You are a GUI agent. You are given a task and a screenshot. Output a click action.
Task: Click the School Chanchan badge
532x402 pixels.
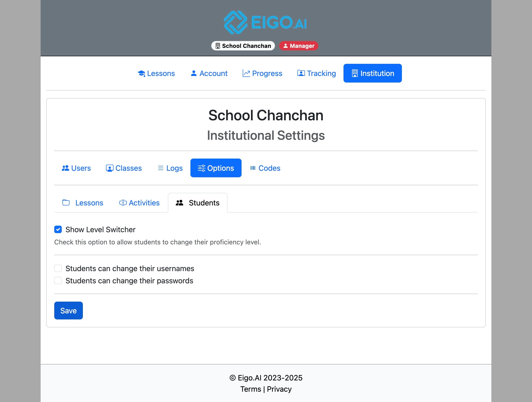point(243,46)
